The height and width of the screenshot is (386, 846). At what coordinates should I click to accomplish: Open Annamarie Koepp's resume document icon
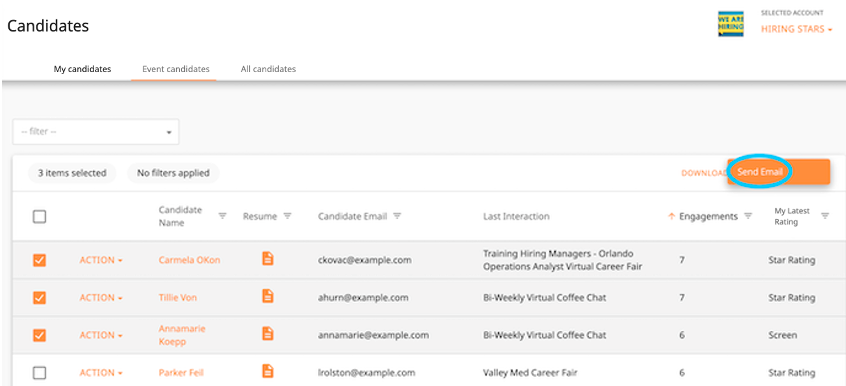click(268, 334)
